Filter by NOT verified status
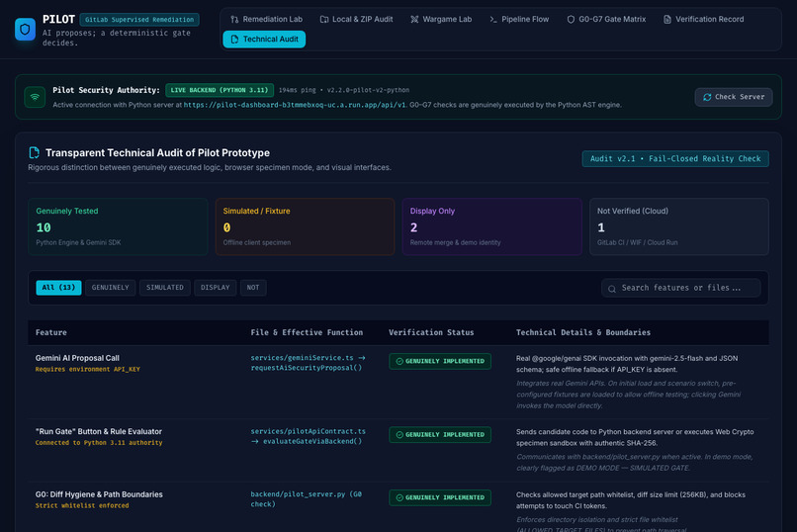797x532 pixels. coord(253,288)
